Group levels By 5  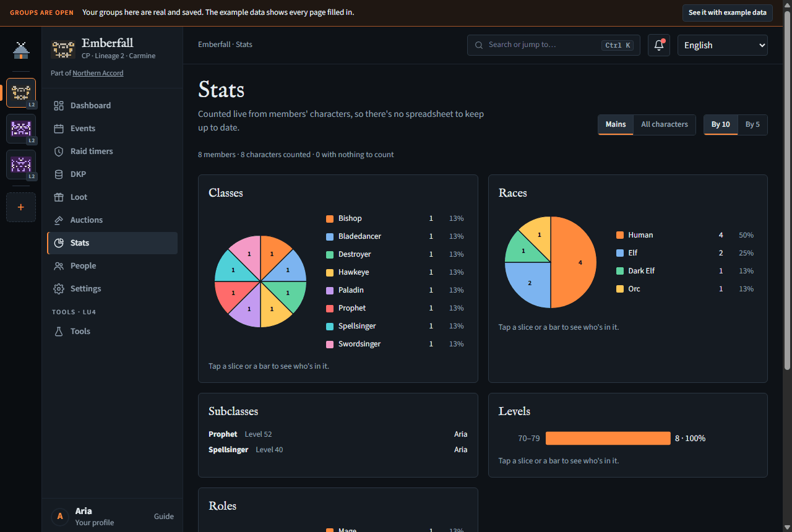click(752, 124)
